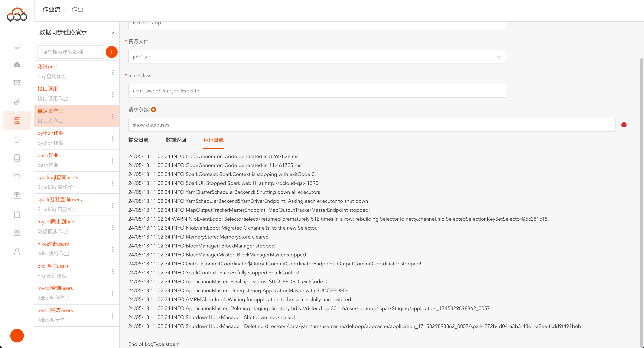Click the job name search box
The width and height of the screenshot is (644, 348).
point(71,52)
